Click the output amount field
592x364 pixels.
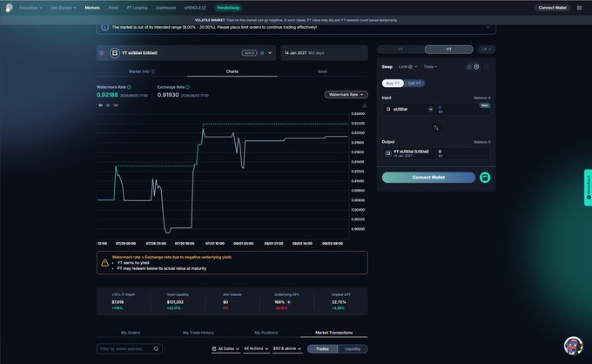[x=463, y=153]
